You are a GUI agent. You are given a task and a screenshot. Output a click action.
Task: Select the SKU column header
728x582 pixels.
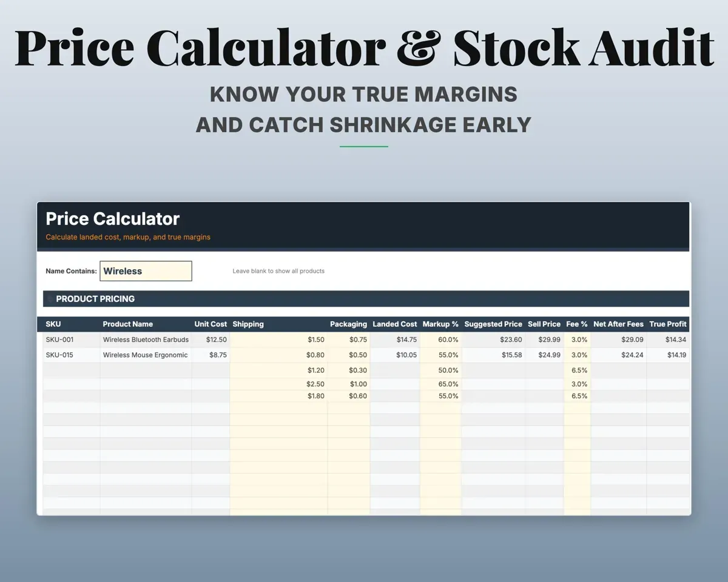click(53, 324)
